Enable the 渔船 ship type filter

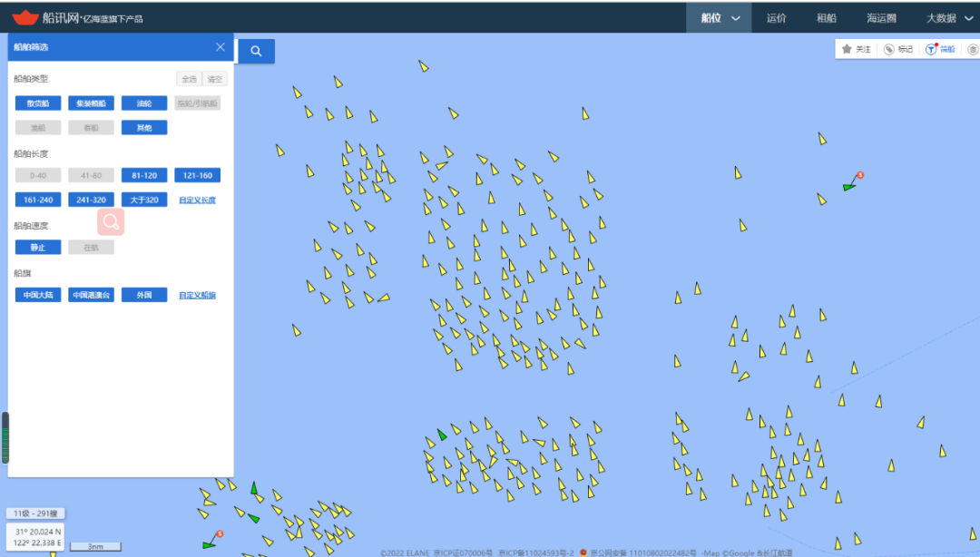[x=38, y=128]
